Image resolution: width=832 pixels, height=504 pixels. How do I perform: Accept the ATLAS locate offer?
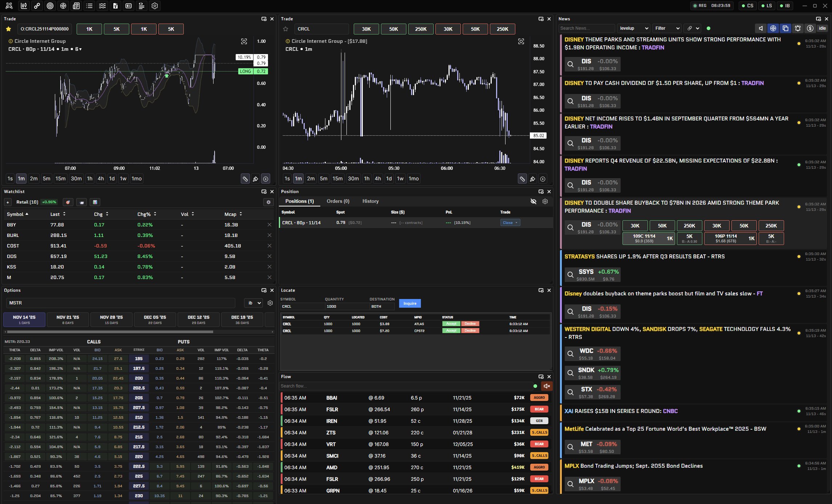coord(451,324)
